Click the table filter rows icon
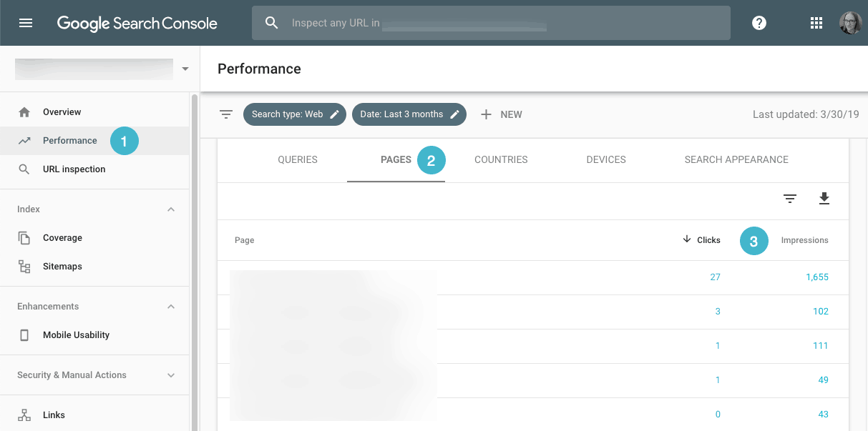 point(790,199)
